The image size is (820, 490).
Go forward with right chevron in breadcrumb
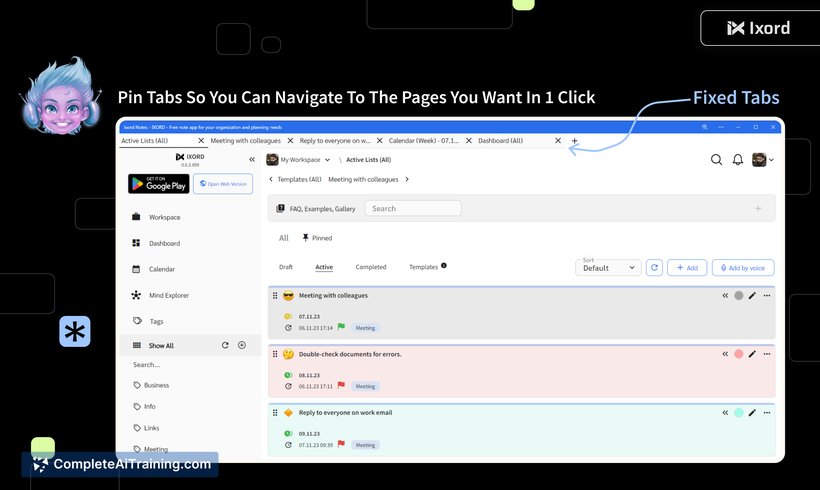(407, 179)
